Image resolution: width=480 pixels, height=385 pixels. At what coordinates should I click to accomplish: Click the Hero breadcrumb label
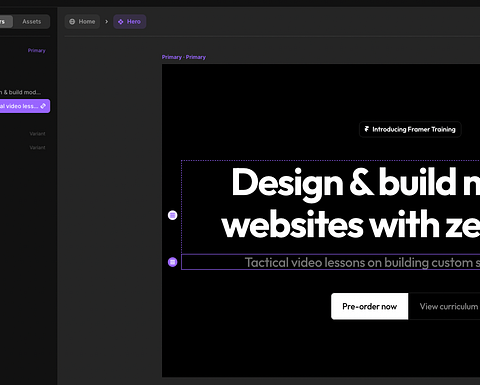(x=134, y=22)
